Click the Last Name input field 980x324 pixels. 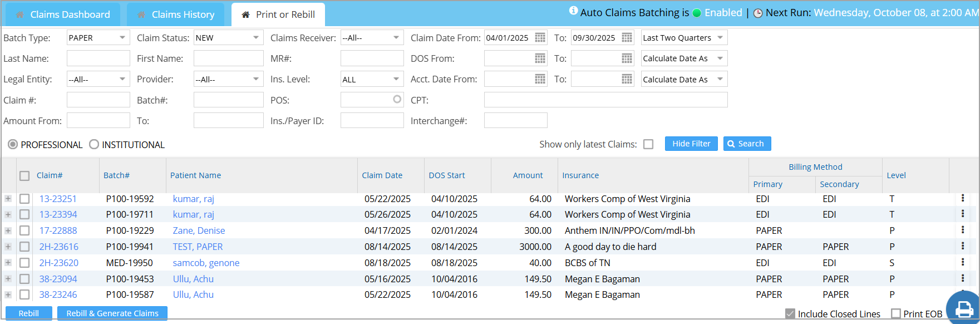(98, 58)
